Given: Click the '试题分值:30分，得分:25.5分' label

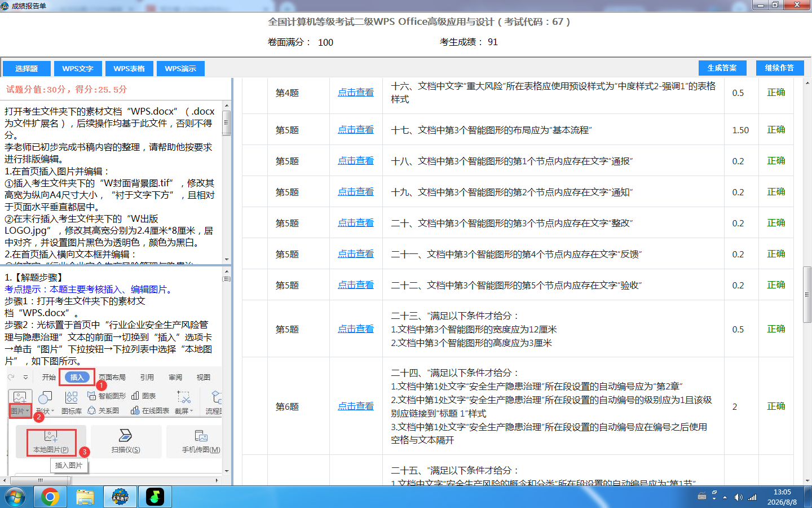Looking at the screenshot, I should [67, 89].
